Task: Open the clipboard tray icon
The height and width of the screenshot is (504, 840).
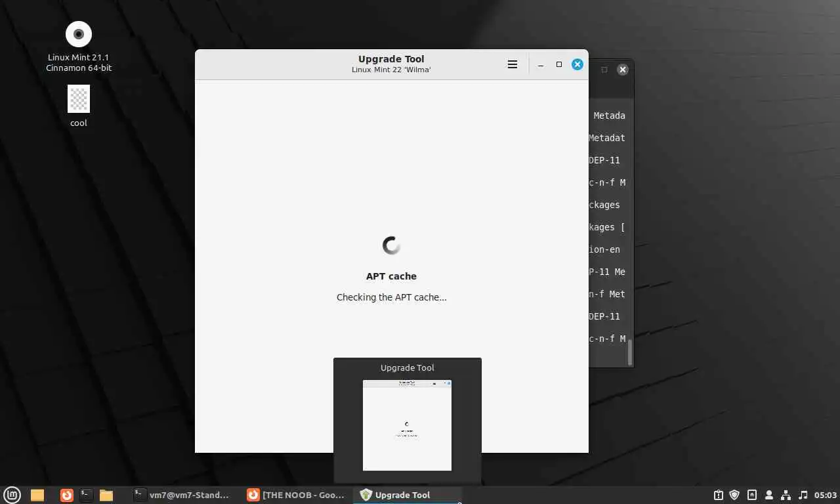Action: tap(719, 495)
